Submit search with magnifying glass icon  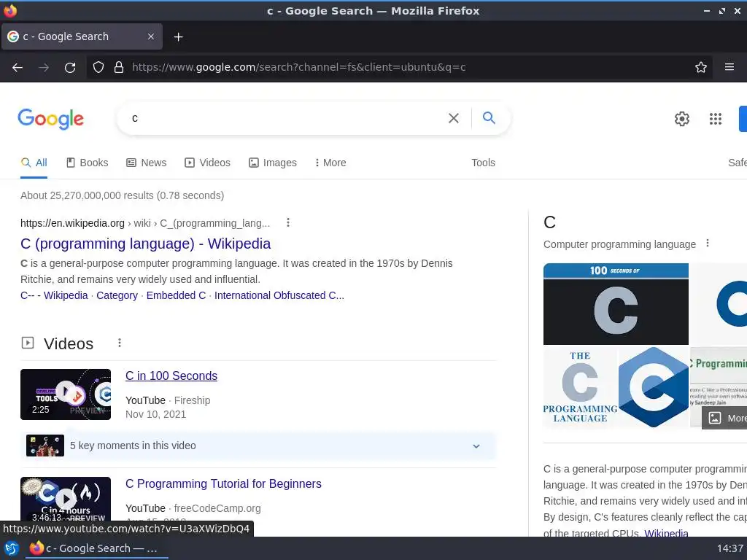click(x=489, y=117)
